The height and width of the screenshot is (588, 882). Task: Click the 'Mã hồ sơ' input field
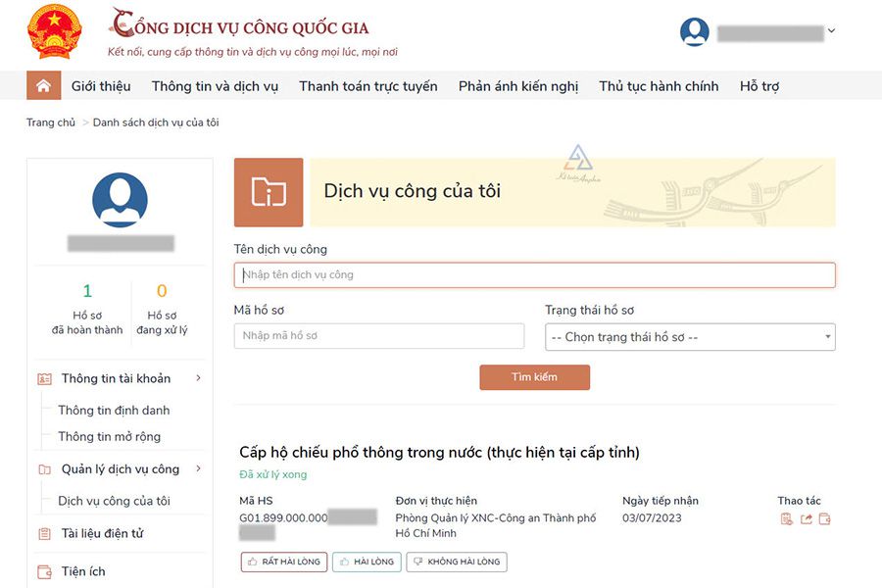pos(379,336)
